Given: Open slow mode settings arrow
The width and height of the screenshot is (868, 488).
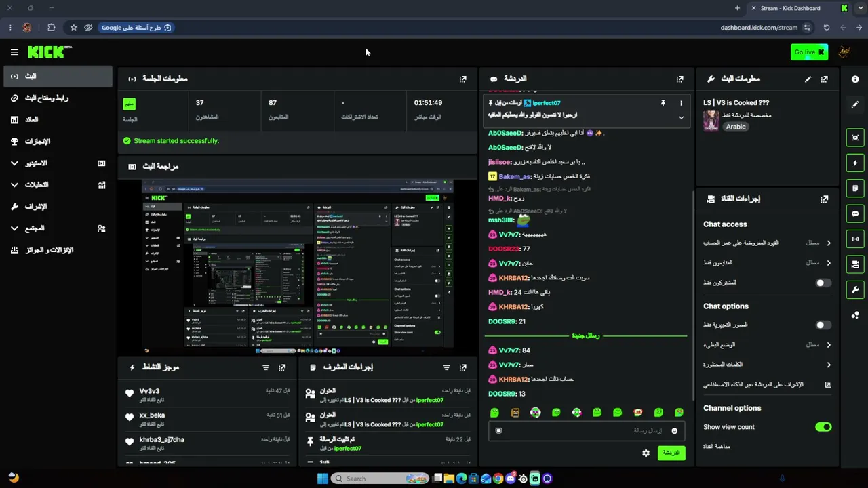Looking at the screenshot, I should (x=829, y=345).
